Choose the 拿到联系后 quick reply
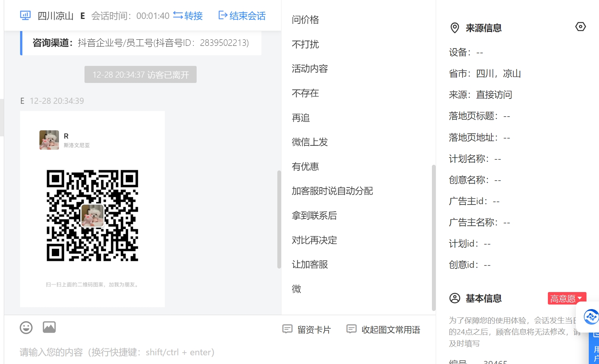Viewport: 599px width, 364px height. (x=314, y=216)
